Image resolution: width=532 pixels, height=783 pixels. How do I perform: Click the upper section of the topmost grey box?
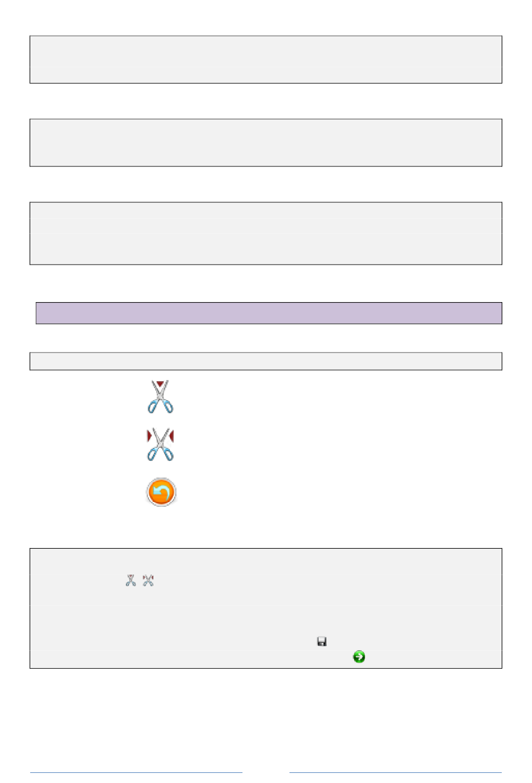click(x=265, y=51)
